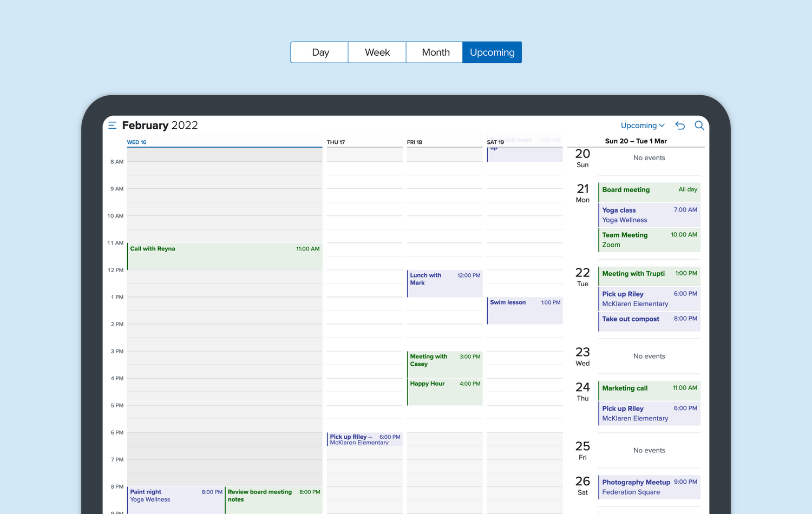Open the Meeting with Casey event
Viewport: 812px width, 514px height.
coord(444,364)
